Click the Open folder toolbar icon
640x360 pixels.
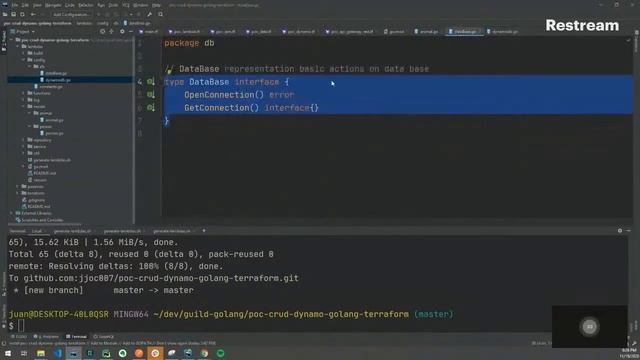5,14
